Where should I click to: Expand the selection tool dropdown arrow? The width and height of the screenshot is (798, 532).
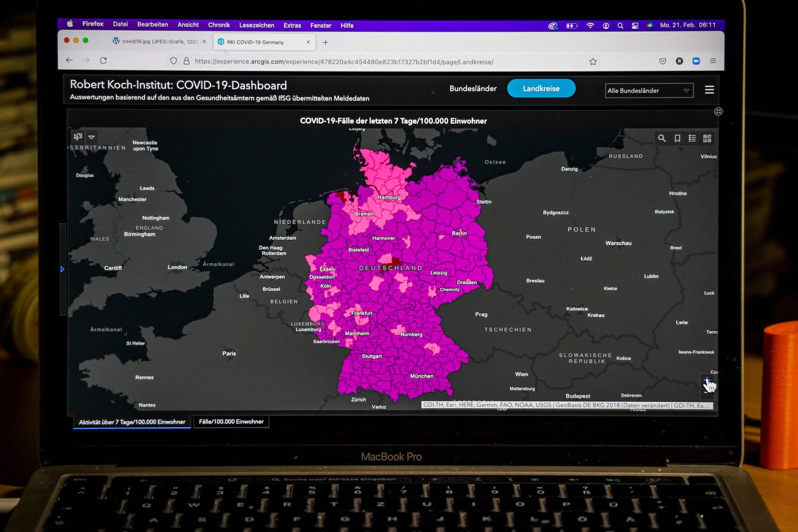(x=92, y=137)
